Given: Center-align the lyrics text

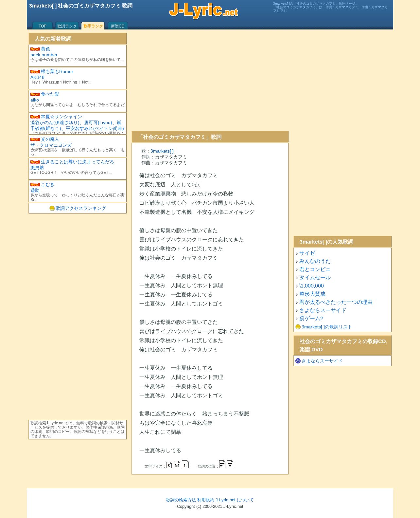Looking at the screenshot, I should point(230,464).
